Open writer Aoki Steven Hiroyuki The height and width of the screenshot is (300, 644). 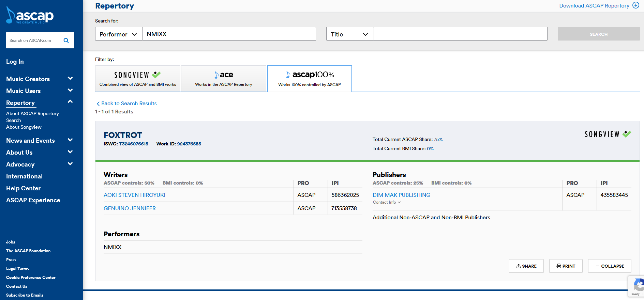pyautogui.click(x=134, y=195)
